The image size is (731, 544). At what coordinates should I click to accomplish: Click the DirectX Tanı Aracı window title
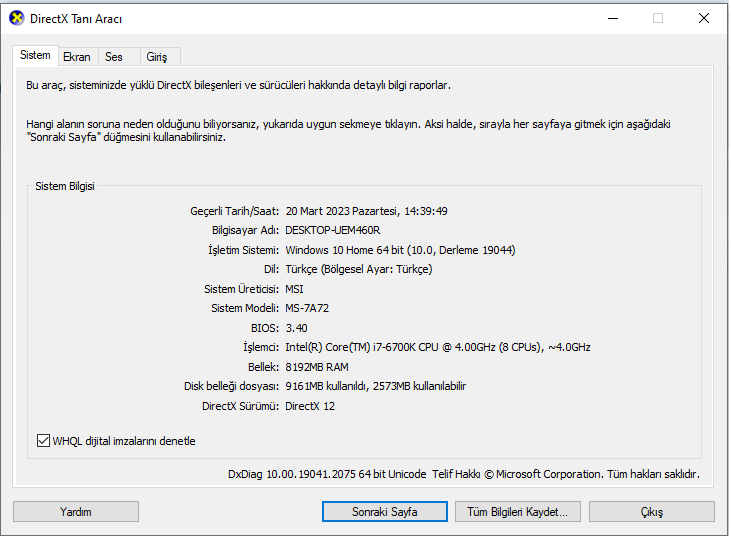click(76, 19)
